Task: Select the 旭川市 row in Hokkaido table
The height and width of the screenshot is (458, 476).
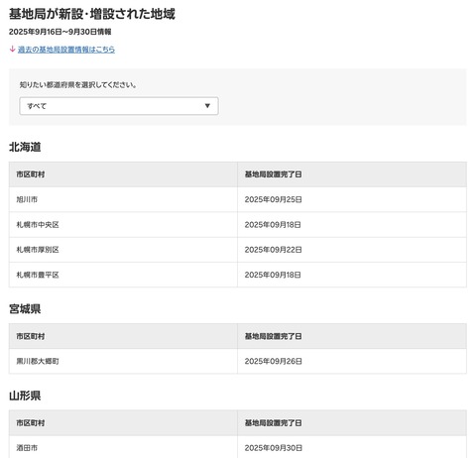Action: pyautogui.click(x=238, y=199)
